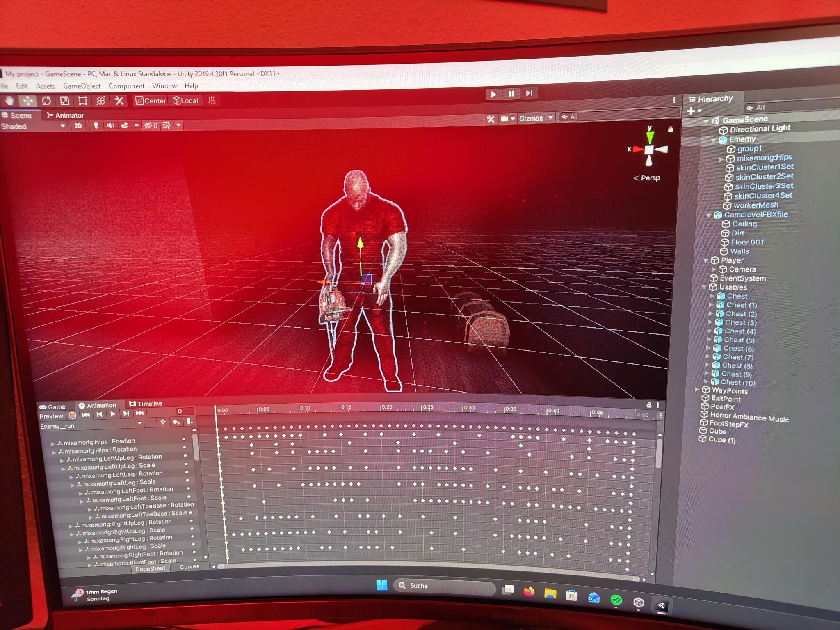Screen dimensions: 840x630
Task: Select the Move tool
Action: point(27,100)
